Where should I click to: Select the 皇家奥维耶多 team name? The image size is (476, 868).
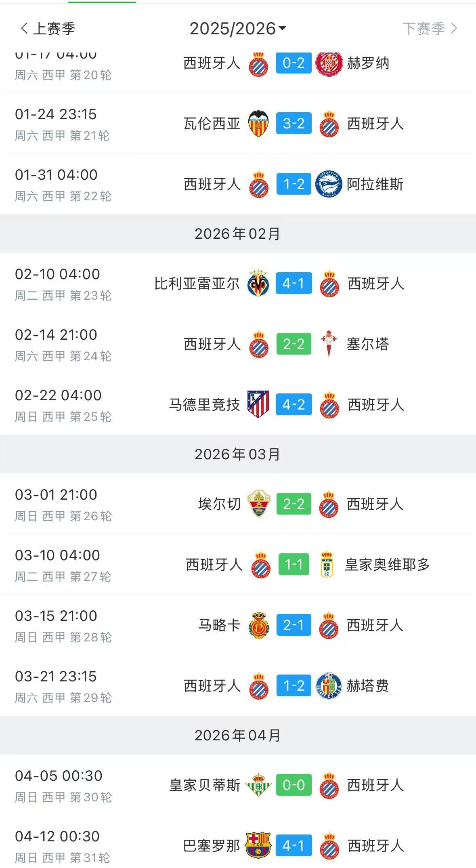387,565
